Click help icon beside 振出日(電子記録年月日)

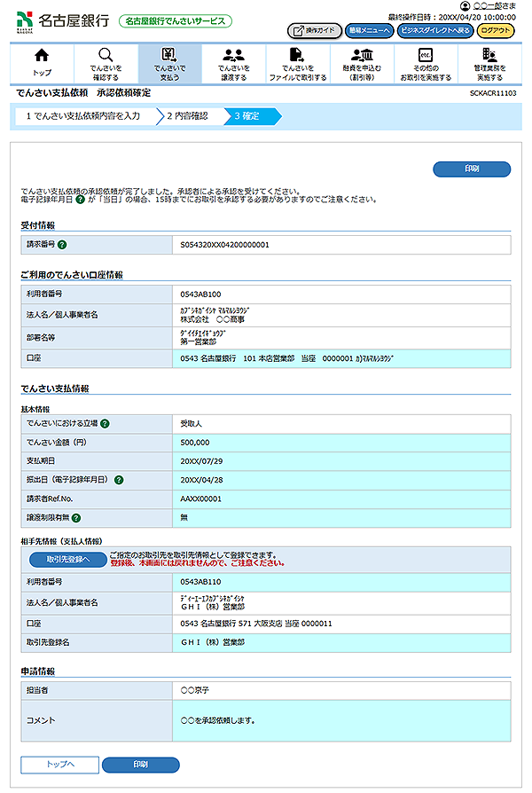pos(119,480)
